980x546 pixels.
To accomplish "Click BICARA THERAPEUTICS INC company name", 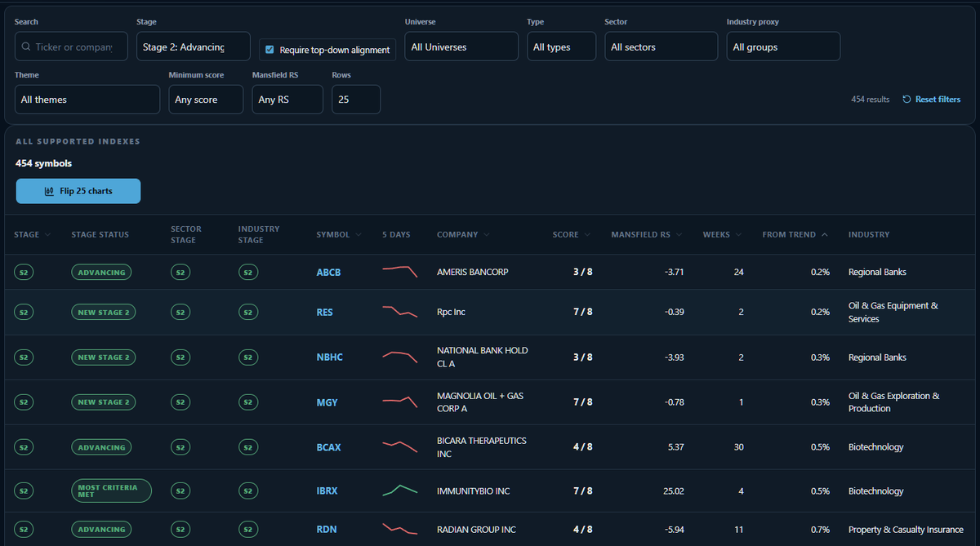I will point(482,446).
